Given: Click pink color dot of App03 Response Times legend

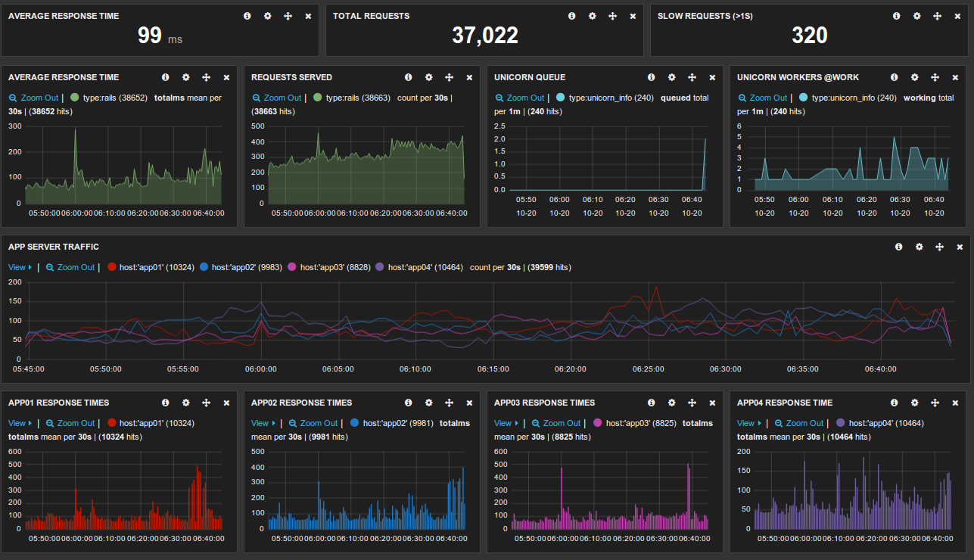Looking at the screenshot, I should (598, 423).
